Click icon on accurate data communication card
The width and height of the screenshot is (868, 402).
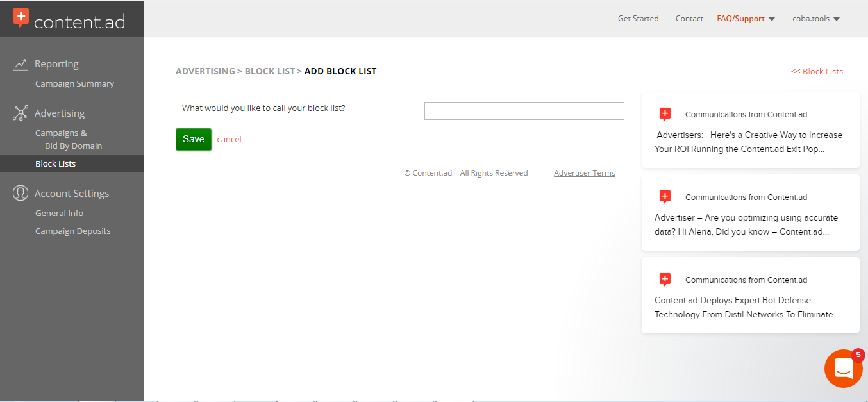(x=665, y=197)
